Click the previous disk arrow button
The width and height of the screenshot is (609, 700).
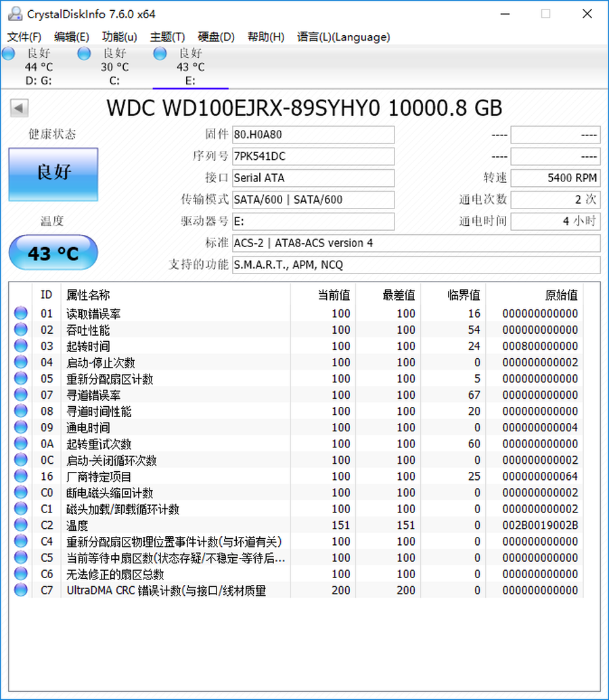(x=19, y=108)
